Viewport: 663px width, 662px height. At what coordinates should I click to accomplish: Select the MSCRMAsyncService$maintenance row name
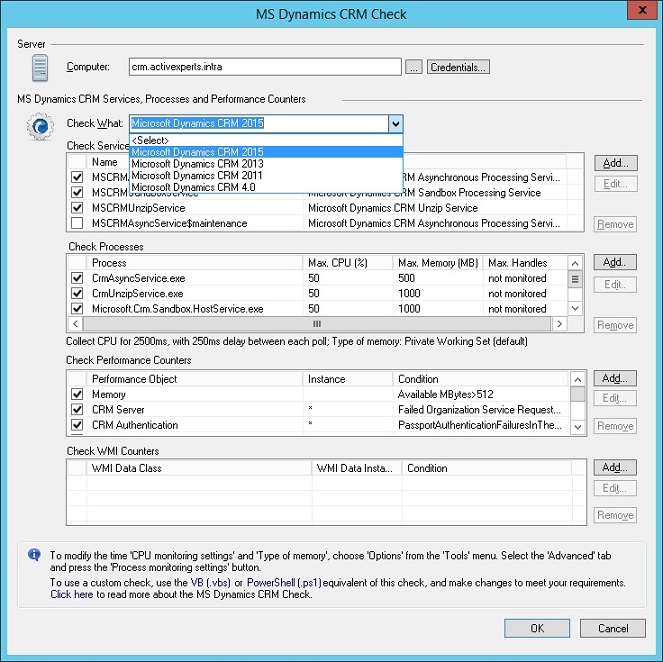[170, 223]
